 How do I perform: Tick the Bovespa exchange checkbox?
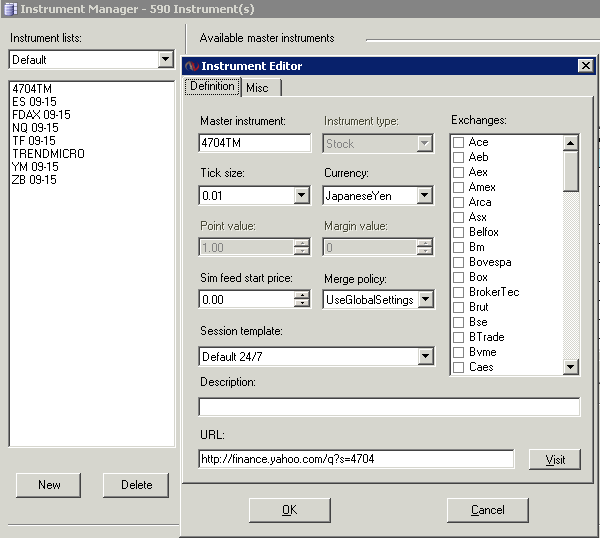pos(458,262)
